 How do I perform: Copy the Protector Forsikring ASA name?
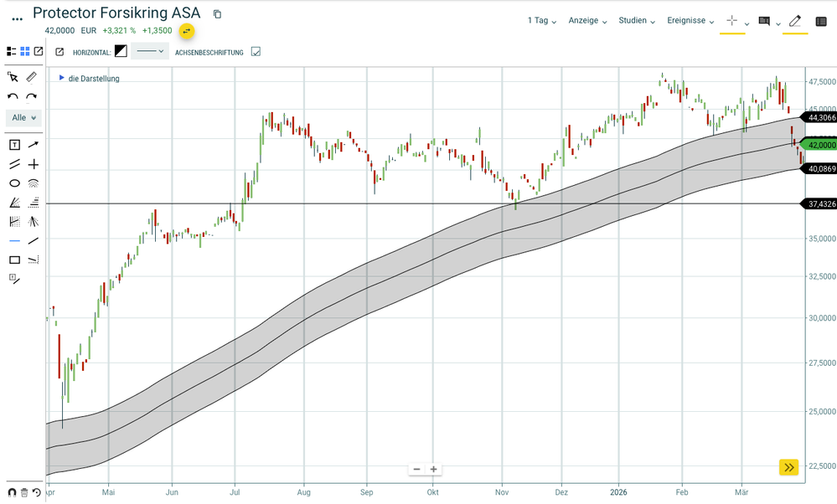tap(217, 14)
